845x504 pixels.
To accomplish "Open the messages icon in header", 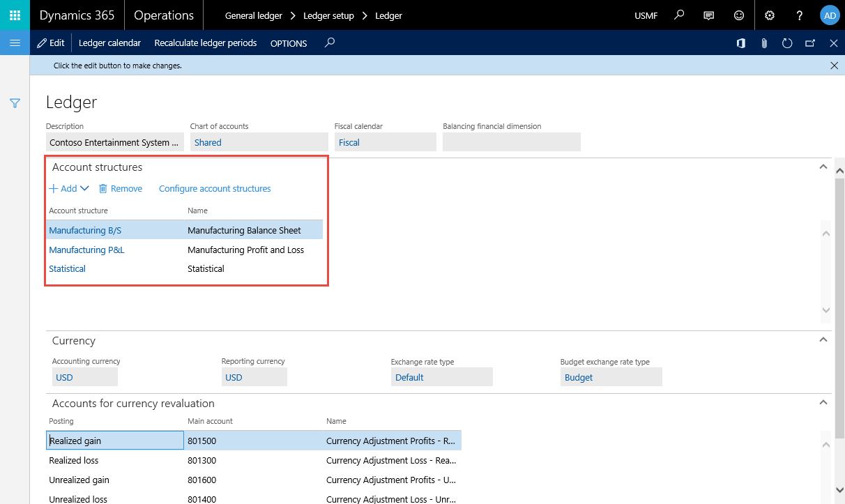I will (709, 15).
